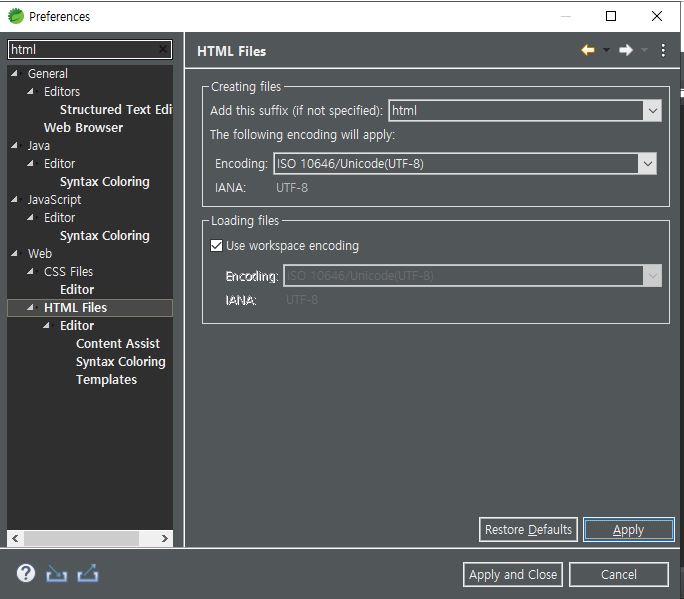
Task: Click the back navigation arrow icon
Action: (588, 51)
